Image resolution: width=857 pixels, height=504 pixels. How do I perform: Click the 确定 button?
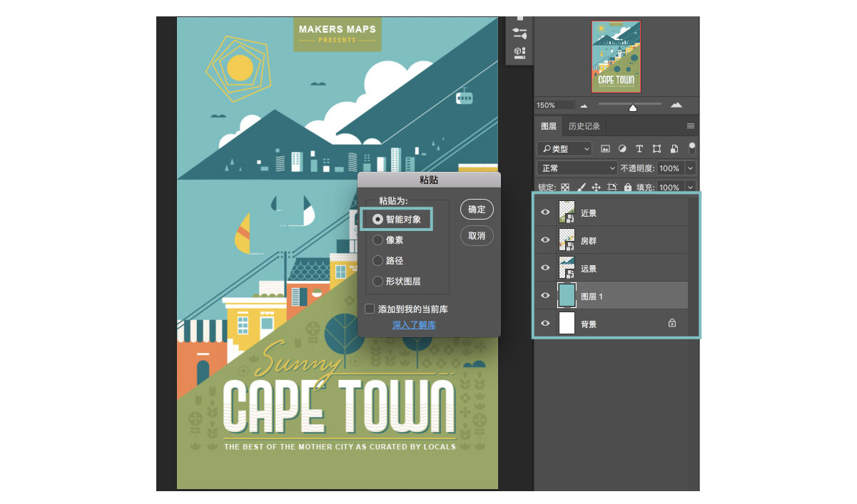pyautogui.click(x=477, y=210)
